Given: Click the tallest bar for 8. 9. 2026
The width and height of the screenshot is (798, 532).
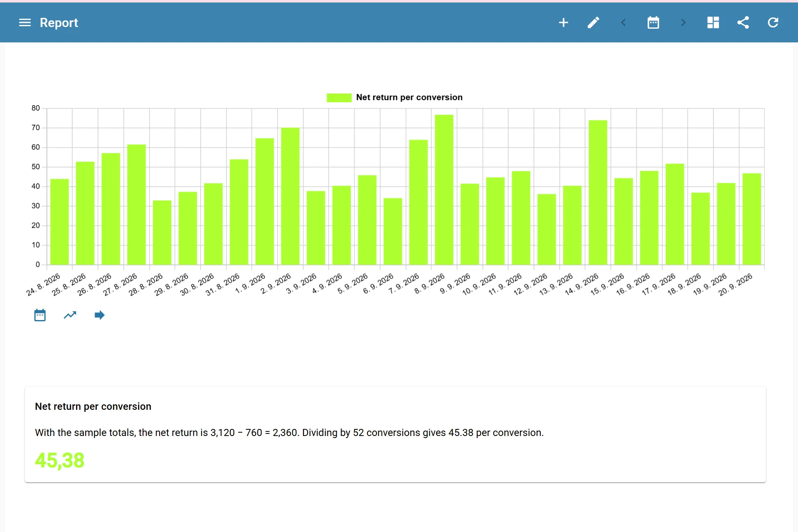Looking at the screenshot, I should click(x=444, y=190).
